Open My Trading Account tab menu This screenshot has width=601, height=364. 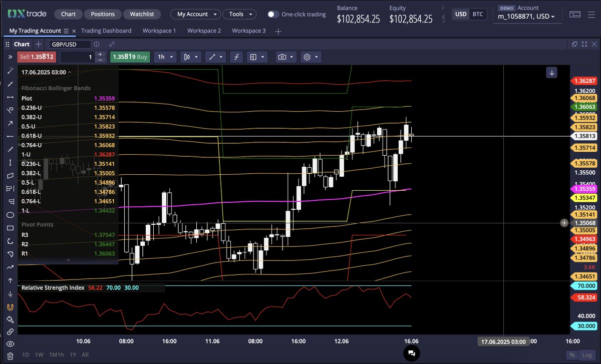click(x=66, y=31)
